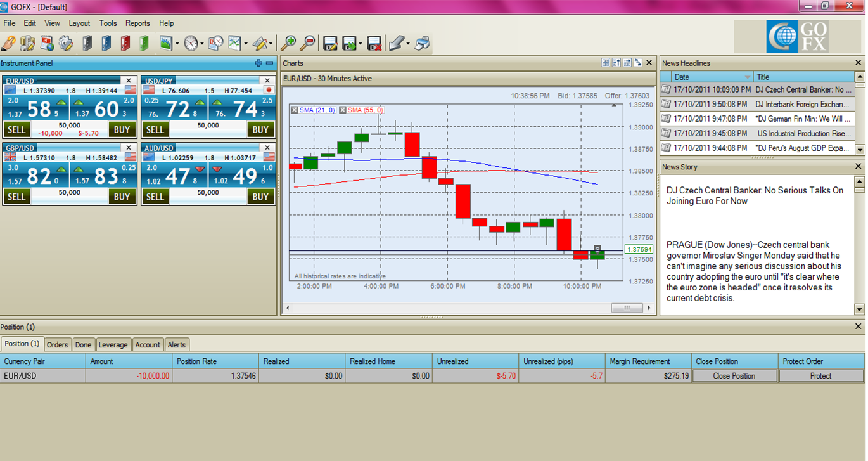Buy AUD/USD using the BUY button
The width and height of the screenshot is (868, 461).
(260, 197)
